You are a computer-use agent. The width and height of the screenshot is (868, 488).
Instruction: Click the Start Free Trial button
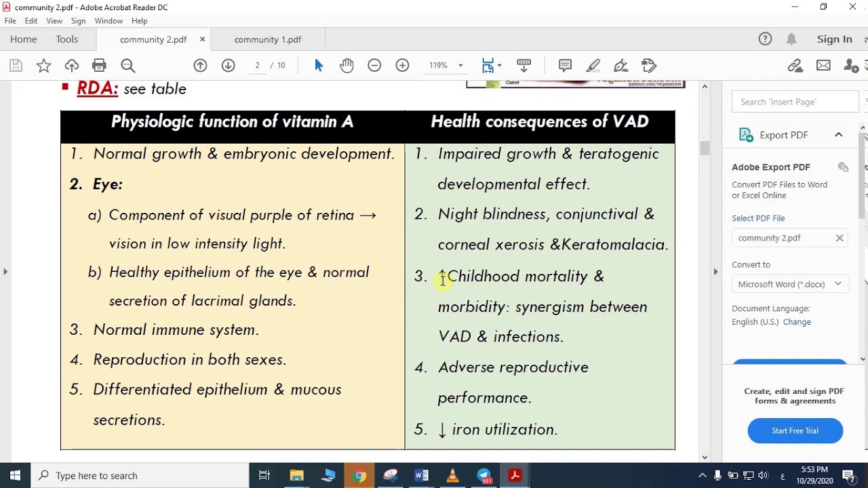point(795,430)
